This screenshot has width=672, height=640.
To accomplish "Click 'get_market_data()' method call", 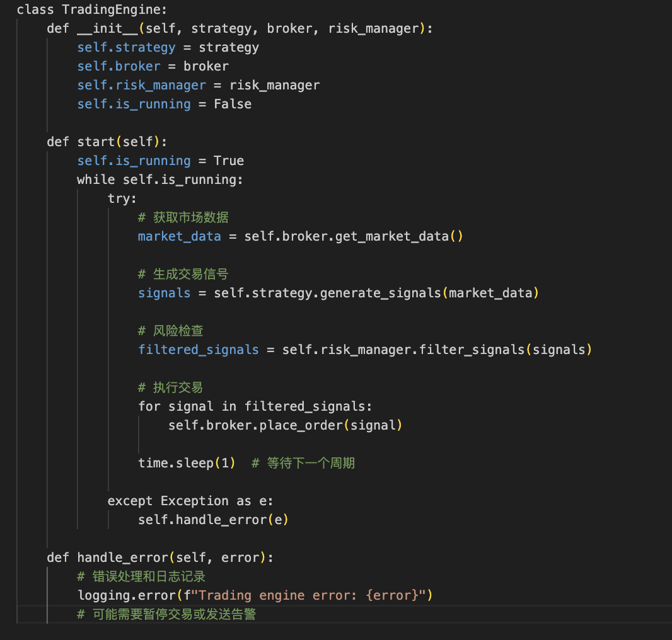I will [399, 236].
